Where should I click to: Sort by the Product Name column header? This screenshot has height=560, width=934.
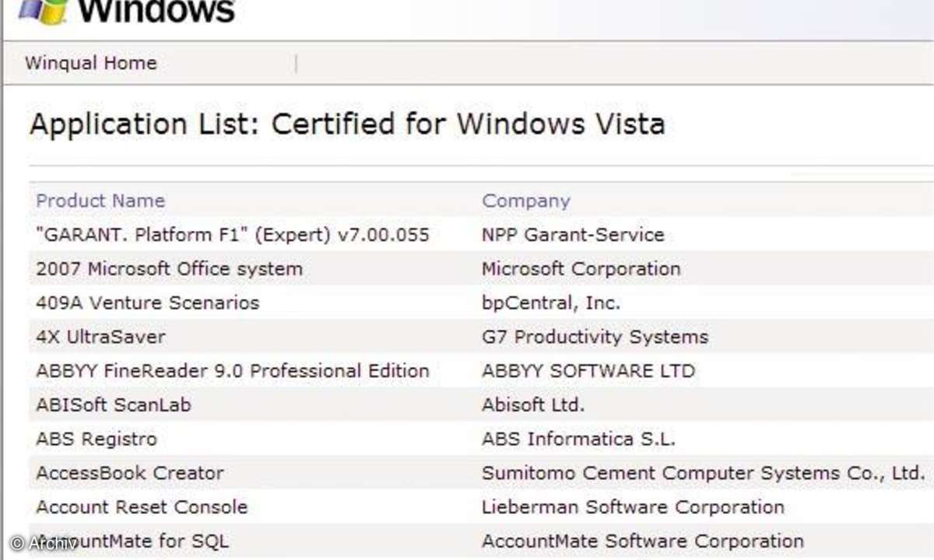pyautogui.click(x=100, y=201)
